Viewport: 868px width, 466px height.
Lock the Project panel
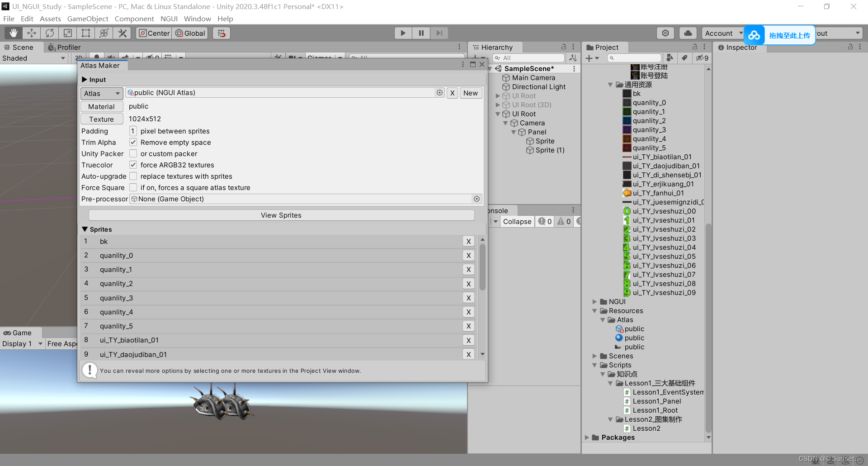coord(695,47)
